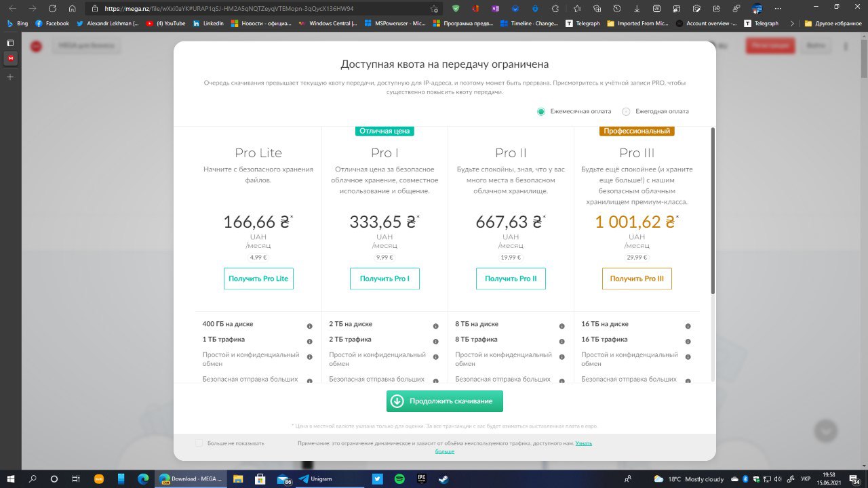This screenshot has height=488, width=868.
Task: Select Ежемесячная оплата radio option
Action: 541,111
